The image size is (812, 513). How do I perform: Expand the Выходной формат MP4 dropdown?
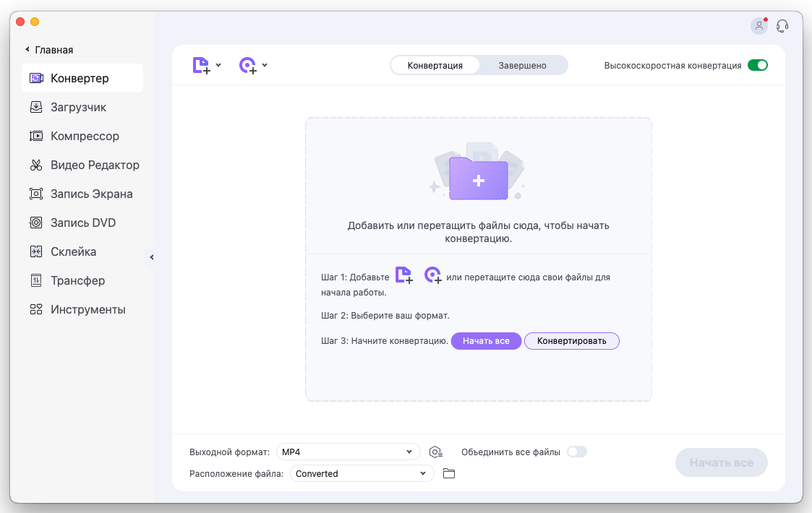(x=348, y=452)
